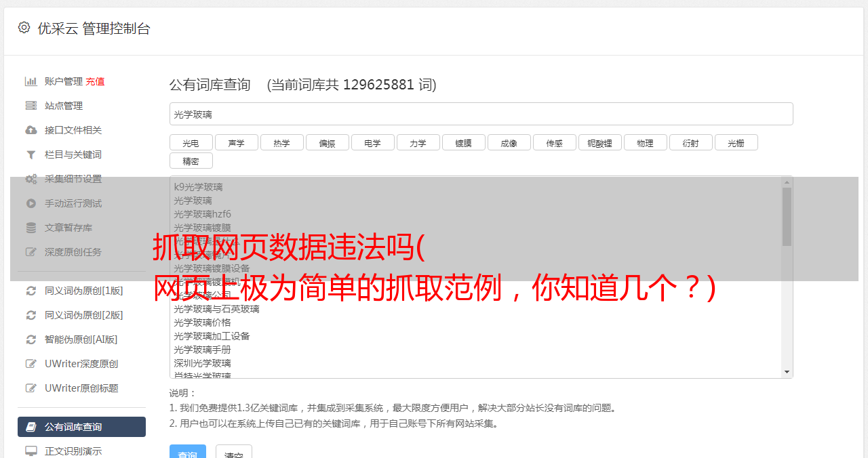Click the 光学玻璃与石英玻璃 result line

pyautogui.click(x=216, y=309)
